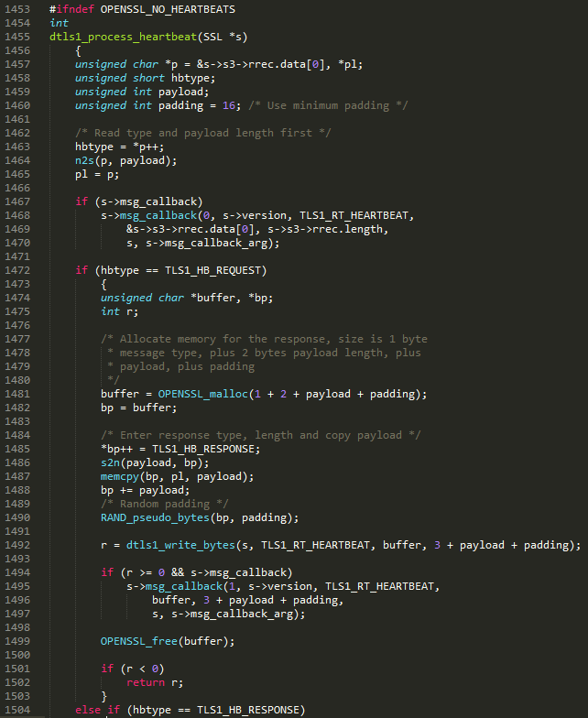Click dtls1_write_bytes function call
588x718 pixels.
[x=180, y=546]
